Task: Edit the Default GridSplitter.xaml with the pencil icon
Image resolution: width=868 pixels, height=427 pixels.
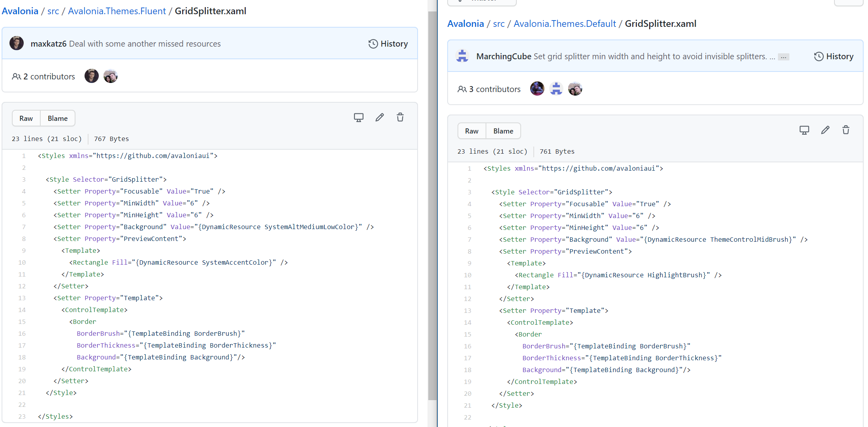Action: pyautogui.click(x=825, y=130)
